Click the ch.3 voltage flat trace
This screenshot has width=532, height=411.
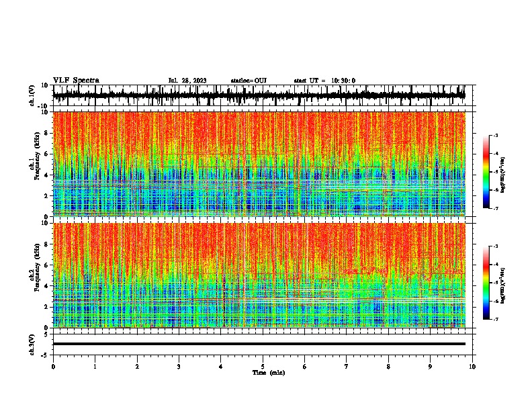coord(259,344)
